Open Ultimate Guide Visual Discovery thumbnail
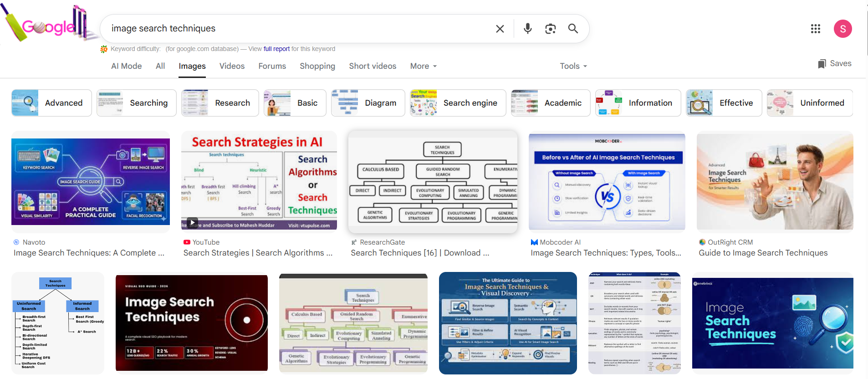This screenshot has width=868, height=379. [x=508, y=323]
